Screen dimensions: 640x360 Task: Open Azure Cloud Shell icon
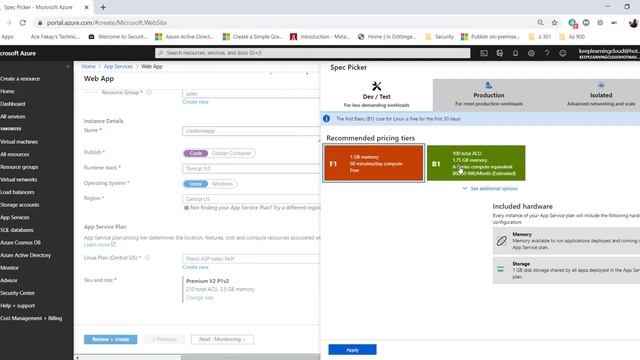pyautogui.click(x=484, y=53)
